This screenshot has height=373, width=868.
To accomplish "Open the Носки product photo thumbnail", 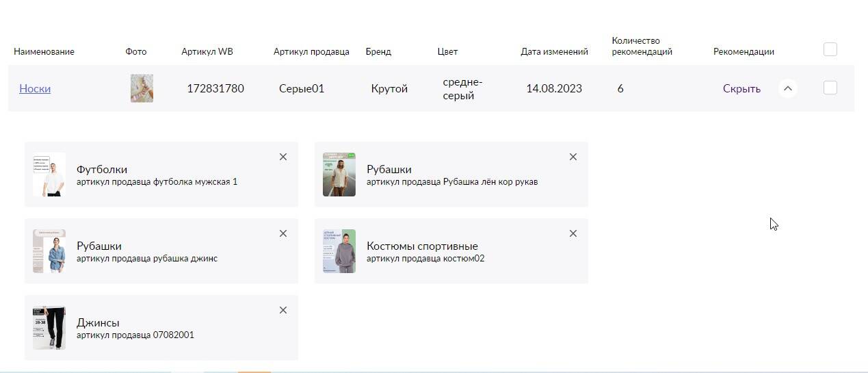I will pyautogui.click(x=142, y=88).
